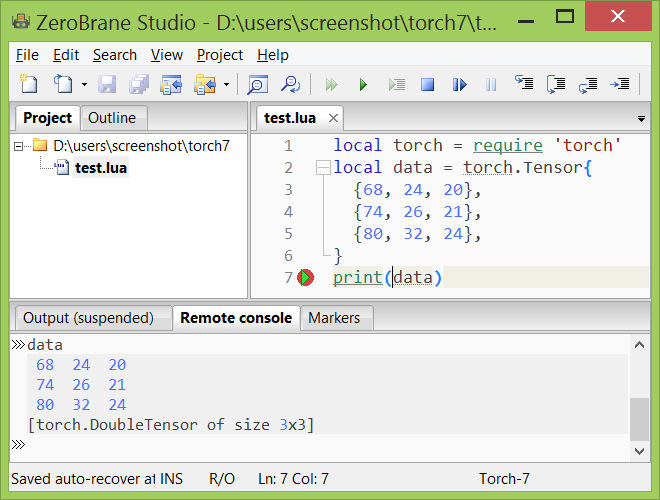The width and height of the screenshot is (660, 500).
Task: Choose a project directory folder icon
Action: [205, 84]
